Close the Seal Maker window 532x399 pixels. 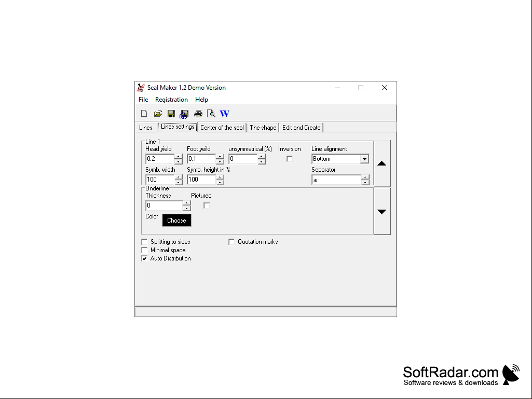385,88
